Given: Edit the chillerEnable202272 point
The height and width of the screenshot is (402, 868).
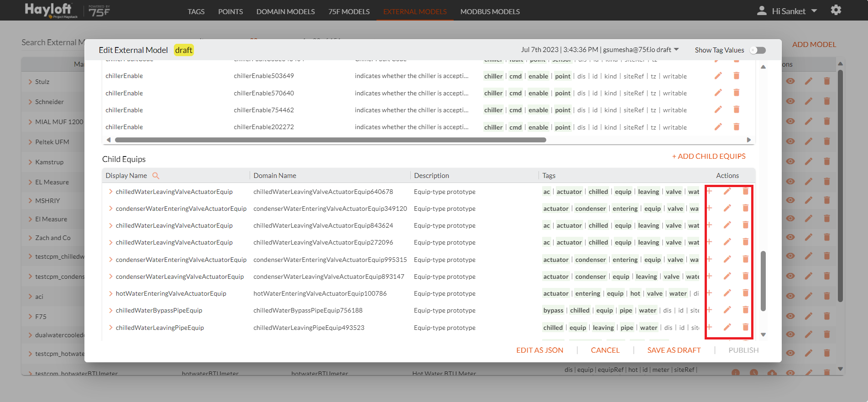Looking at the screenshot, I should click(x=718, y=127).
